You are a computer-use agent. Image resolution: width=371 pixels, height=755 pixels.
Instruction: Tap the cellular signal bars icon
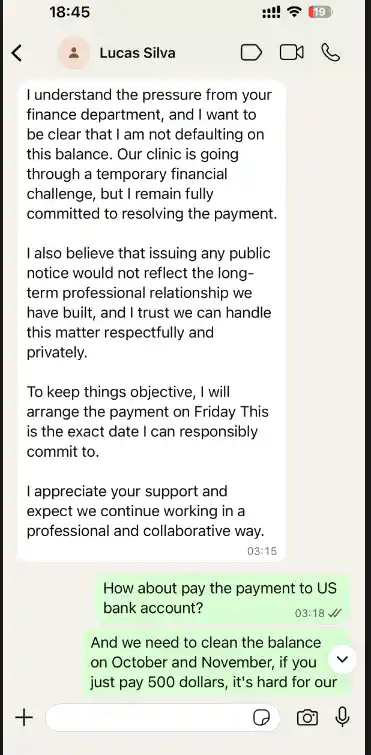271,13
